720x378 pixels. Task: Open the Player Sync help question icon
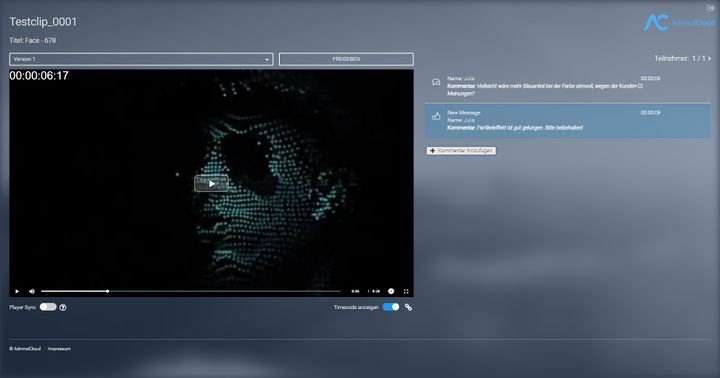point(63,307)
